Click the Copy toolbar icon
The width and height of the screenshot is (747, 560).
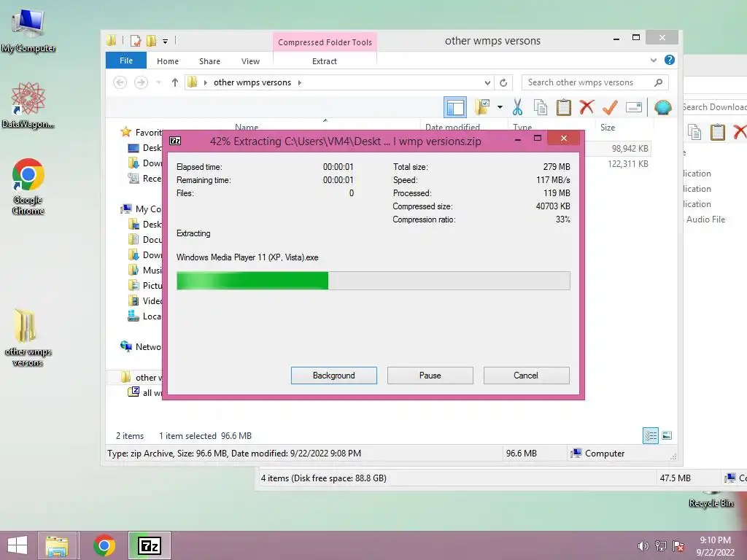click(541, 107)
